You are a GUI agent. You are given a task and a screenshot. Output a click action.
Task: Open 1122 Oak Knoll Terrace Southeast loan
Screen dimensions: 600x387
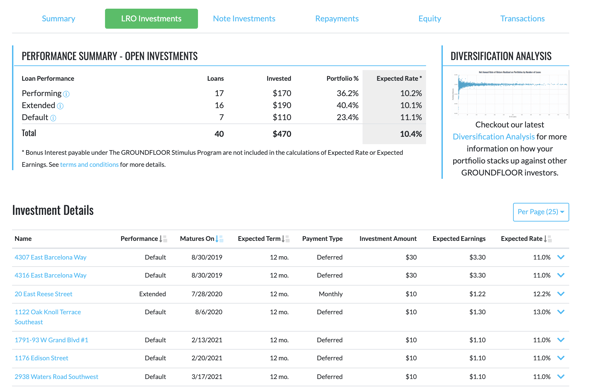pyautogui.click(x=48, y=317)
